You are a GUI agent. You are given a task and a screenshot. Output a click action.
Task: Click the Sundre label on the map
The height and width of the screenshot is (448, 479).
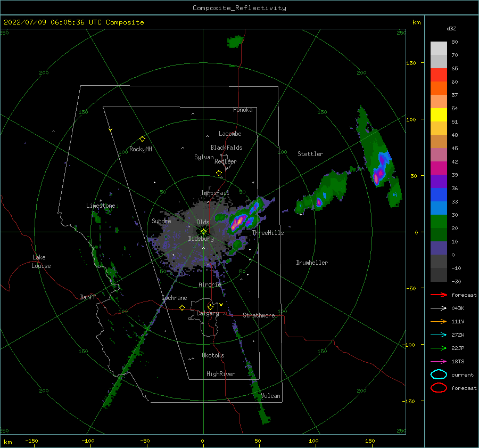pos(161,221)
